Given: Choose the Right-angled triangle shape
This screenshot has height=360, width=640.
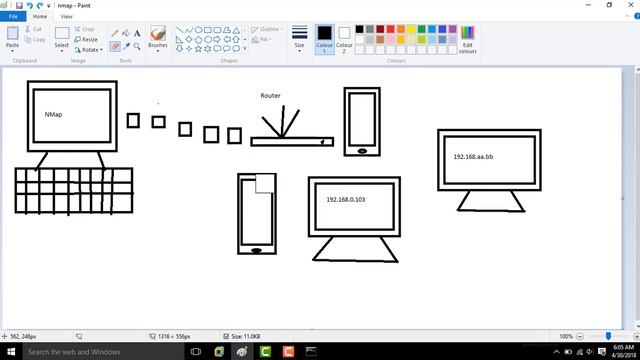Looking at the screenshot, I should pyautogui.click(x=180, y=40).
